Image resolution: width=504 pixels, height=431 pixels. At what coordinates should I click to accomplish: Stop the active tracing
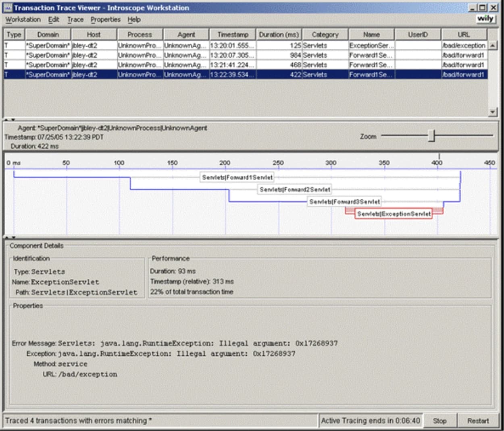coord(439,421)
